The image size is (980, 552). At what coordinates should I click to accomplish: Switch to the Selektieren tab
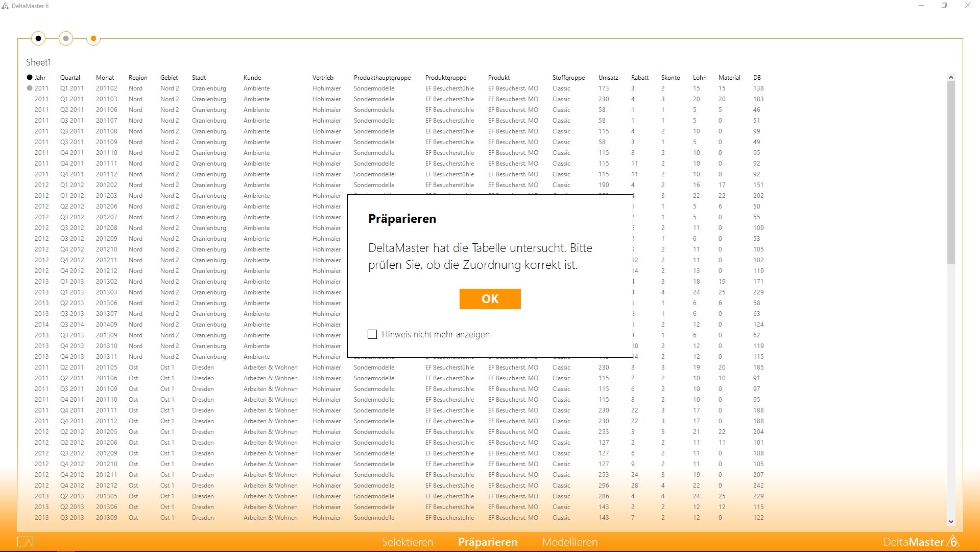pos(408,542)
